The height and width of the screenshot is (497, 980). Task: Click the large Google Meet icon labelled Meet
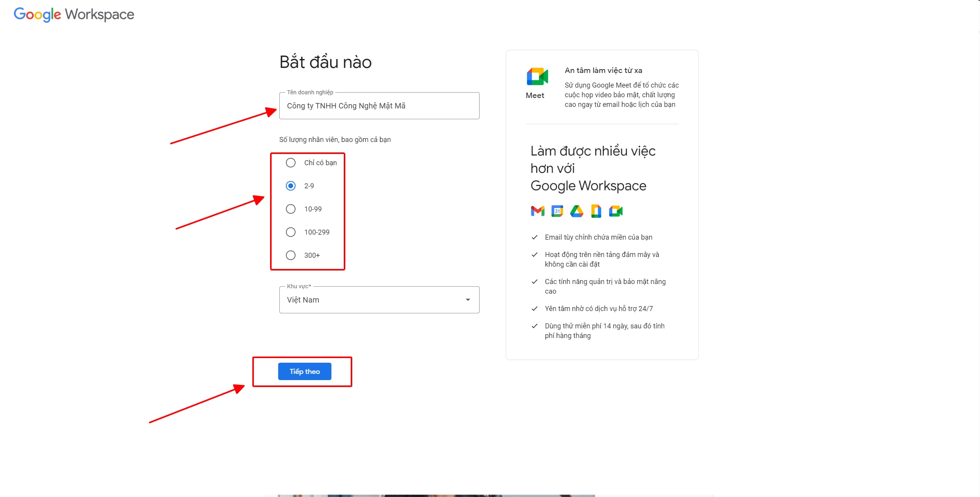(537, 76)
